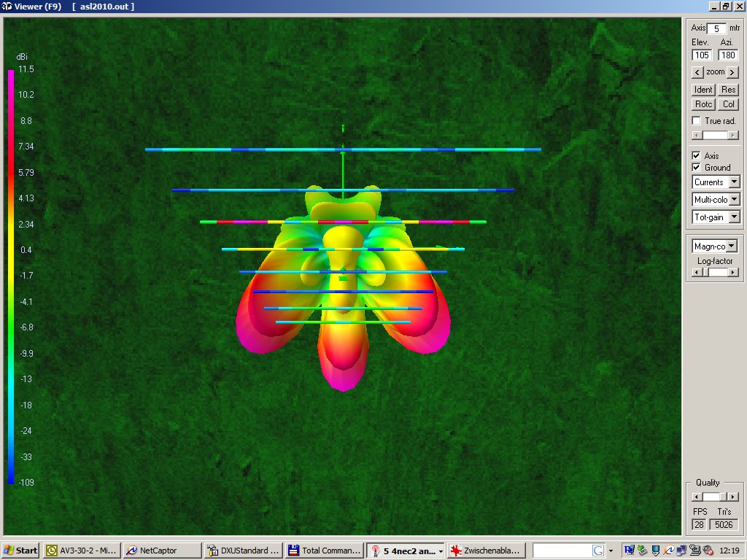Disable the Ground checkbox
Image resolution: width=747 pixels, height=560 pixels.
pos(697,167)
